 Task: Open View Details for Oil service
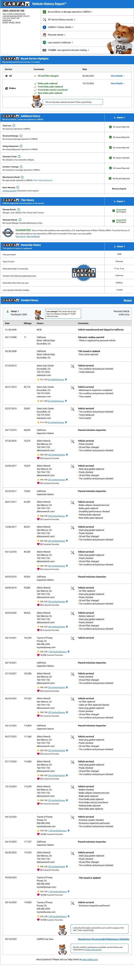117,76
